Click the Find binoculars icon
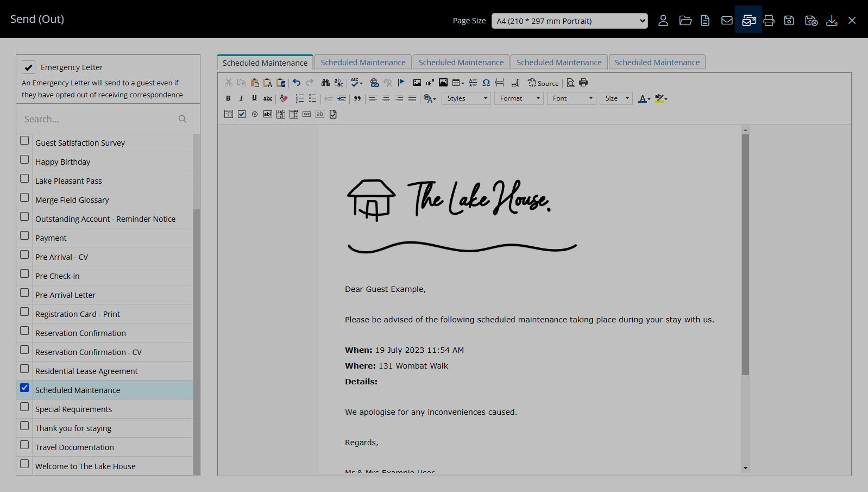Image resolution: width=868 pixels, height=492 pixels. coord(325,83)
